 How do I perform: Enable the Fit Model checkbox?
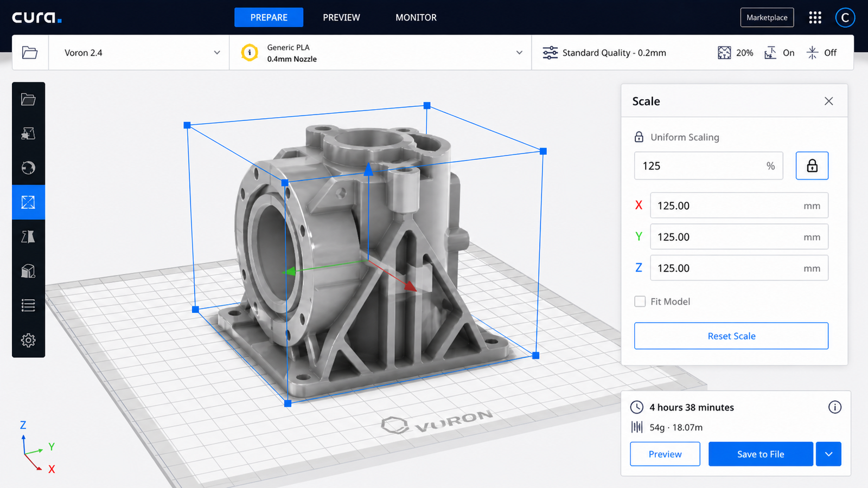point(640,301)
